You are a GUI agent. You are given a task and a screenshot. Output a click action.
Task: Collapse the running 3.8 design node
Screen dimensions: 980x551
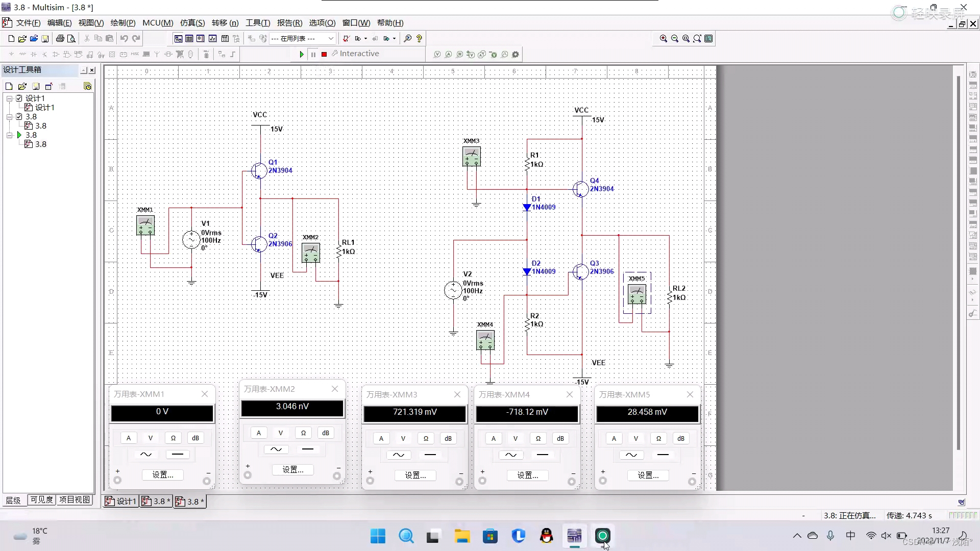[9, 135]
